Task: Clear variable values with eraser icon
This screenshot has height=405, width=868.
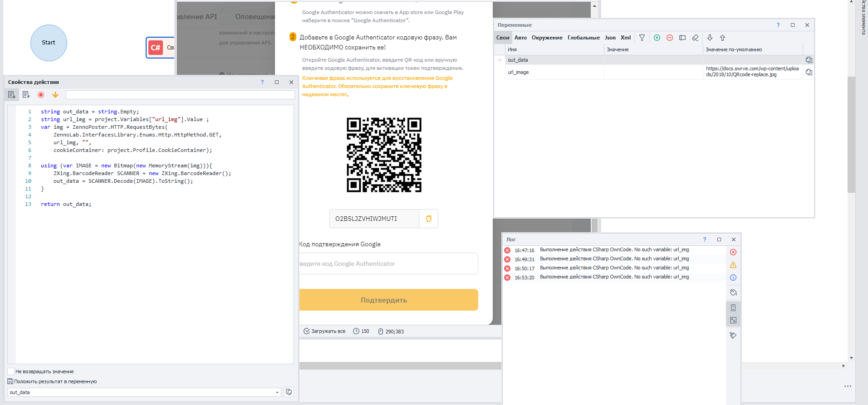Action: (x=695, y=38)
